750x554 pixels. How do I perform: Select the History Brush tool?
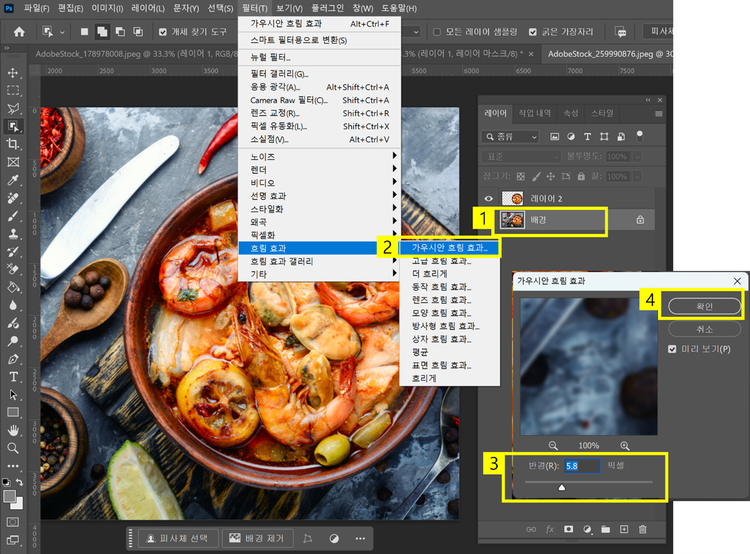[13, 252]
